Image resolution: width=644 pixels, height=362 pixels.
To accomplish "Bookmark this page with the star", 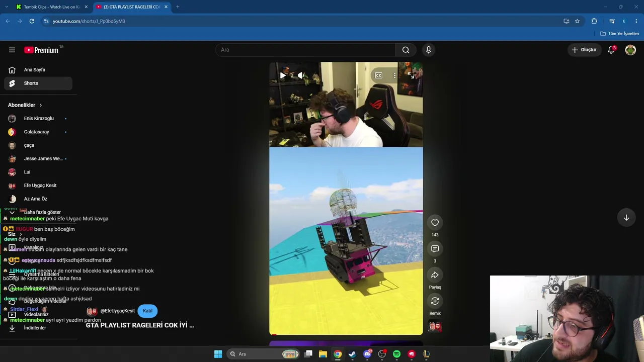I will [x=577, y=21].
